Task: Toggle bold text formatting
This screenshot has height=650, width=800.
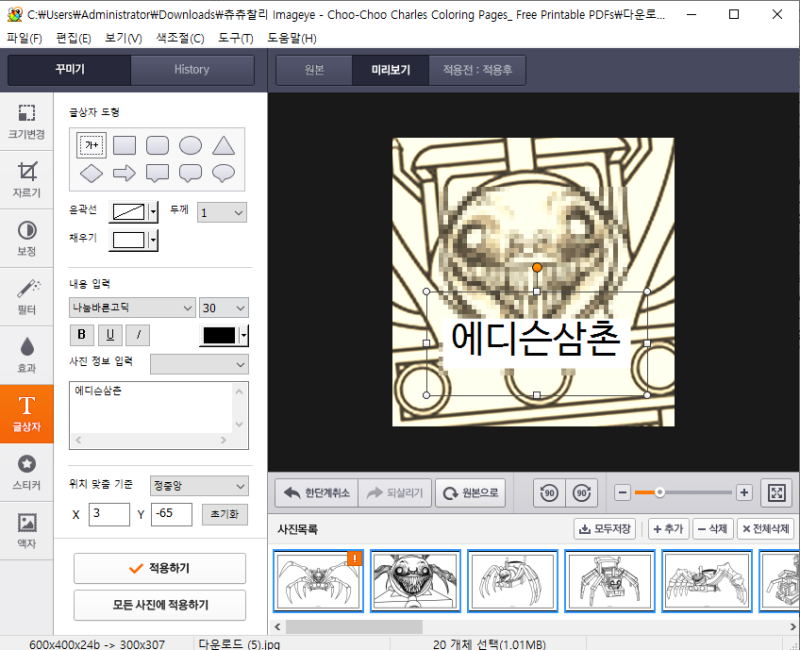Action: [82, 335]
